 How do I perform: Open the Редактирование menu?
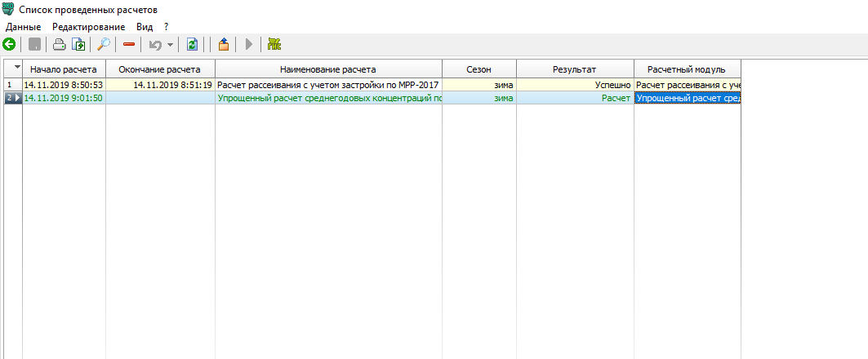pyautogui.click(x=88, y=26)
